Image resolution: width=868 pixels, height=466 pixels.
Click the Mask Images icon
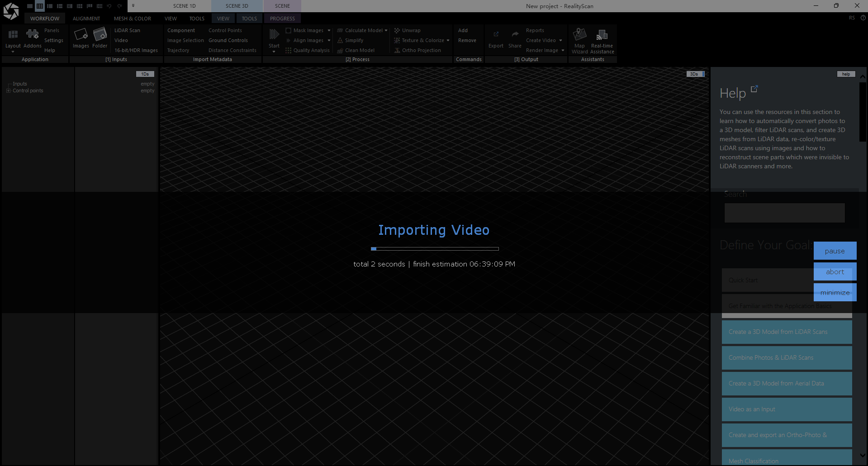pos(288,30)
